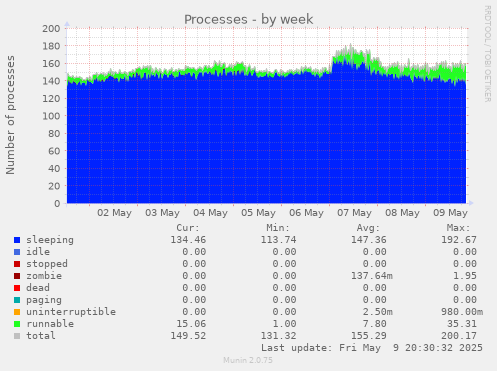Click the 'Last update' timestamp line

pyautogui.click(x=372, y=348)
